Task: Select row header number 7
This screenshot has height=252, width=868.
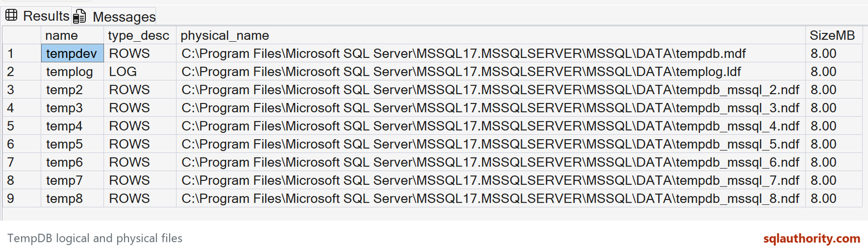Action: pyautogui.click(x=22, y=162)
